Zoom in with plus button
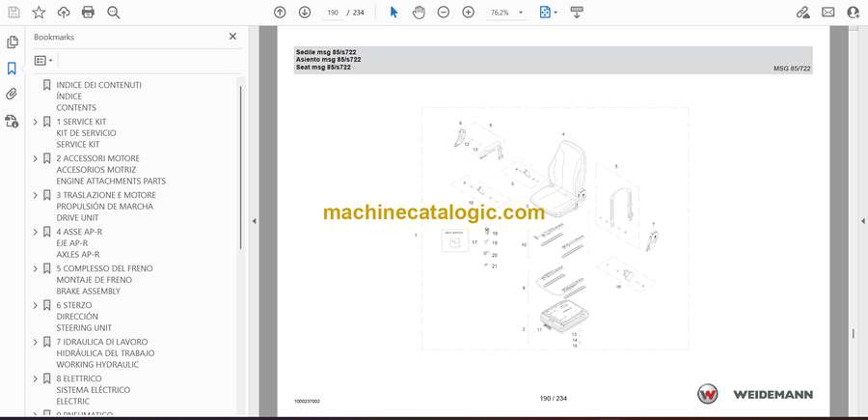868x420 pixels. click(469, 13)
